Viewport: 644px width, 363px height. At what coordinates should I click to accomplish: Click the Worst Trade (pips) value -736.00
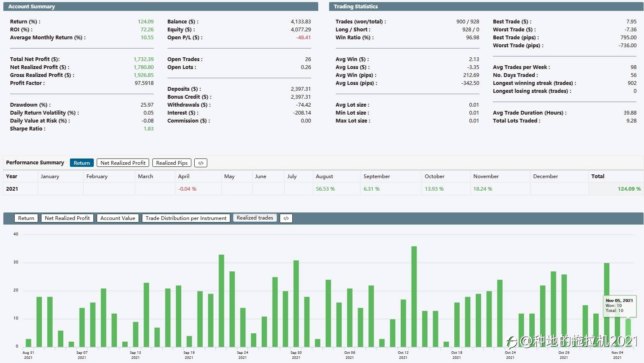[627, 46]
